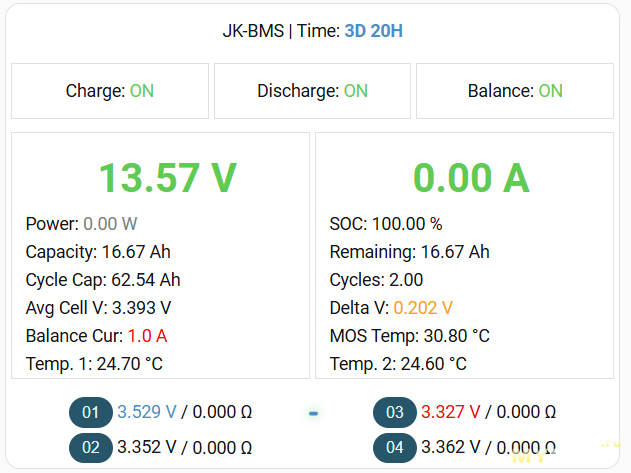Viewport: 631px width, 473px height.
Task: Click the cell 03 badge
Action: (x=394, y=412)
